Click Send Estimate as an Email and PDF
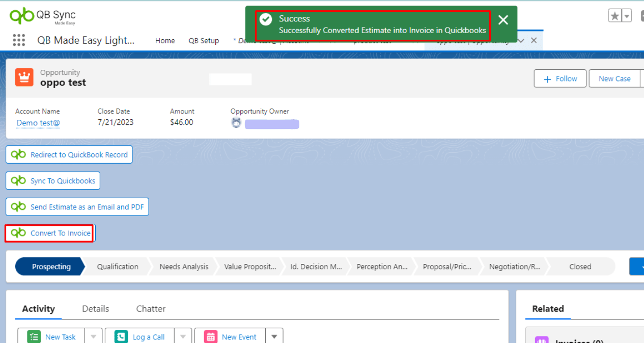Screen dimensions: 644x343 pos(77,207)
